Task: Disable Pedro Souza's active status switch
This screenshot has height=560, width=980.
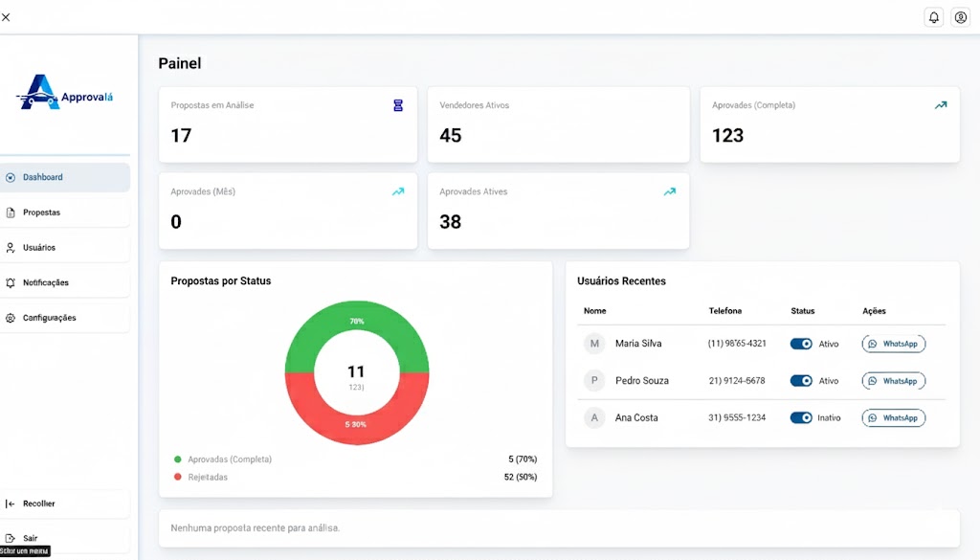Action: (x=801, y=381)
